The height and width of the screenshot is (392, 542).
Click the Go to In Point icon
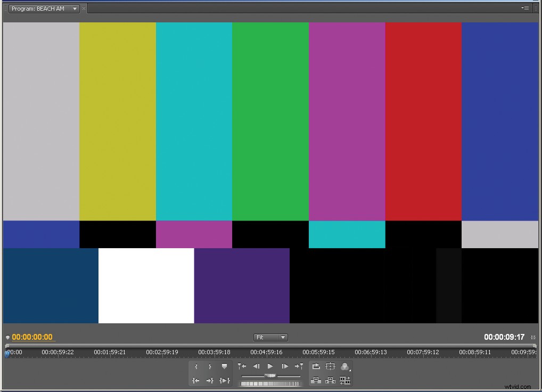[195, 380]
